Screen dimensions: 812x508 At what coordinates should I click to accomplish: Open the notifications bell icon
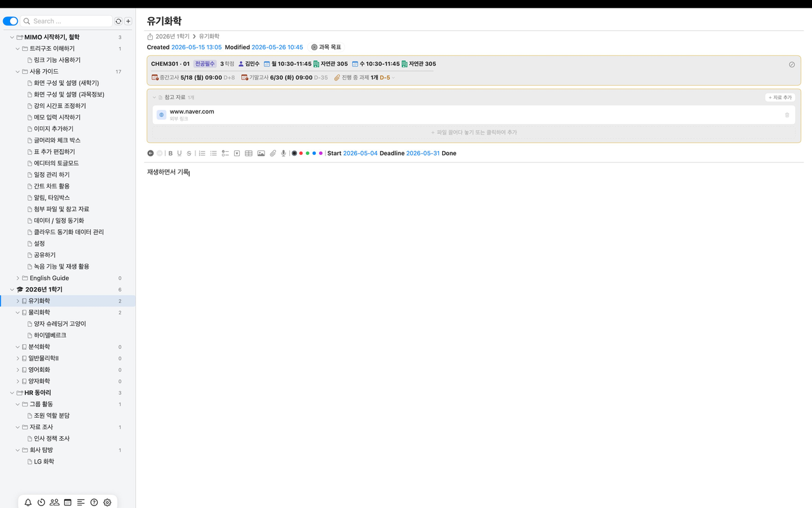[28, 502]
